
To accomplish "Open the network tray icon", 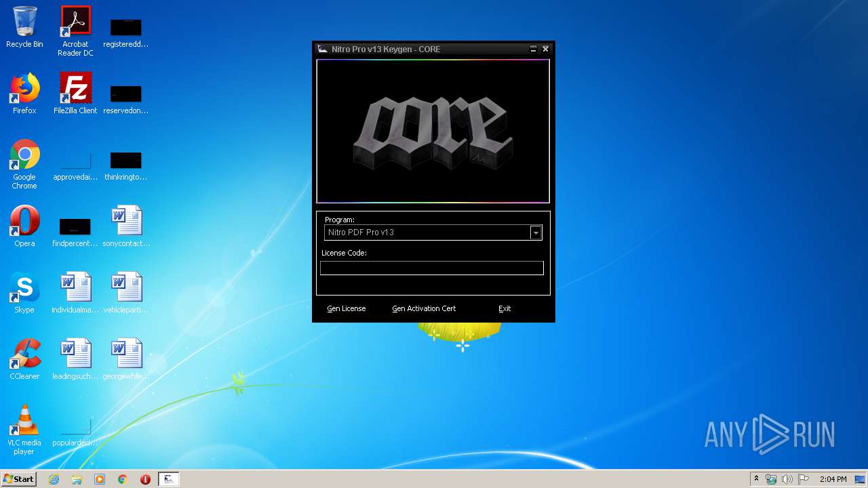I will point(771,479).
